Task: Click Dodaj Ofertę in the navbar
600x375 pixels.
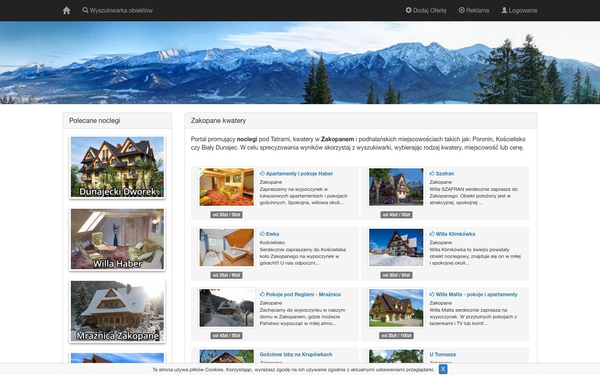Action: point(426,10)
